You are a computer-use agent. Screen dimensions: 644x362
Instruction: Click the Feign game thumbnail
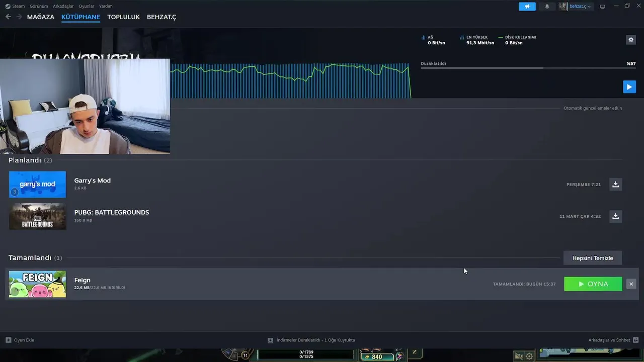(37, 284)
